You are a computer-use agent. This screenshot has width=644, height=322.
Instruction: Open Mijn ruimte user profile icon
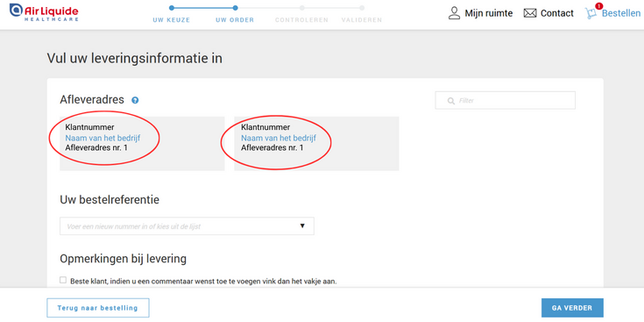pyautogui.click(x=454, y=13)
